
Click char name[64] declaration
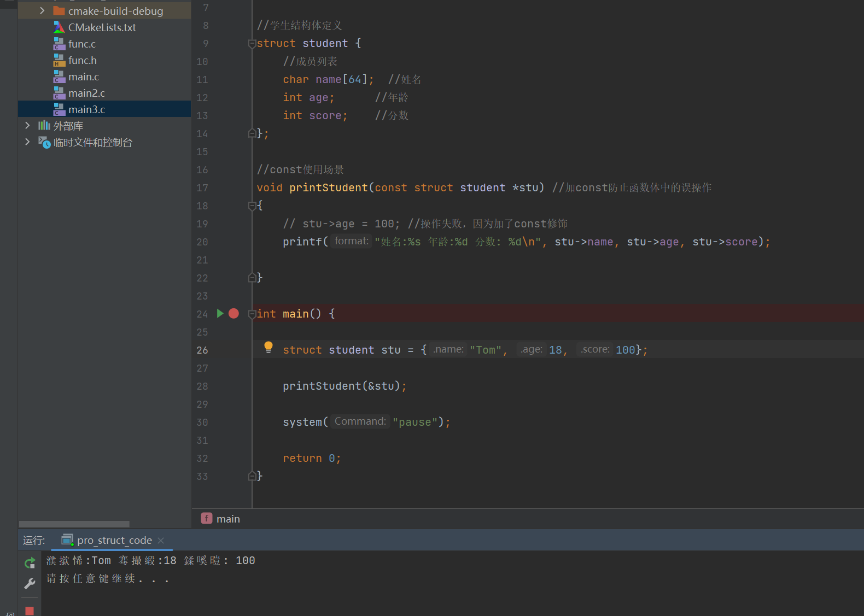point(328,79)
